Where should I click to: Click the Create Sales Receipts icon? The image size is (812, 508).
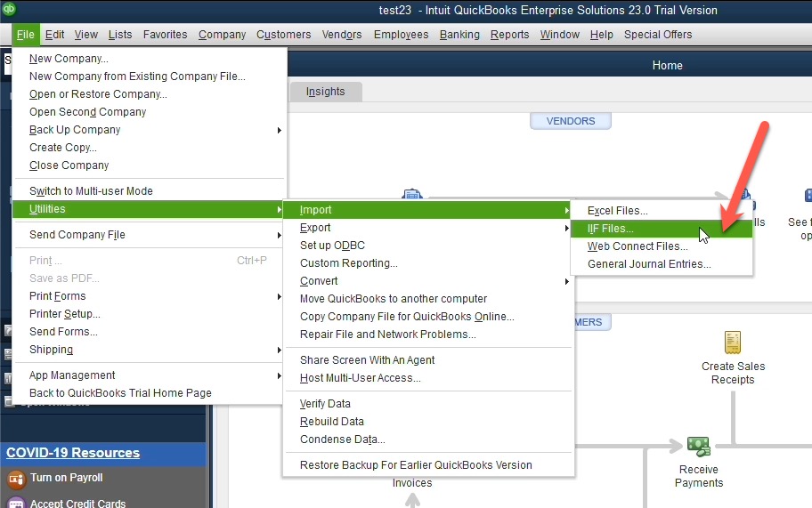click(x=732, y=342)
